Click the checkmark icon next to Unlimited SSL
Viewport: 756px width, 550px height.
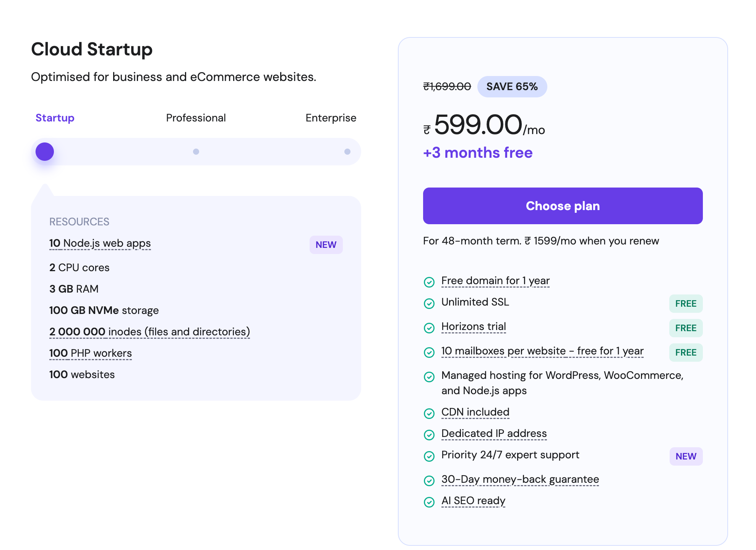click(429, 304)
